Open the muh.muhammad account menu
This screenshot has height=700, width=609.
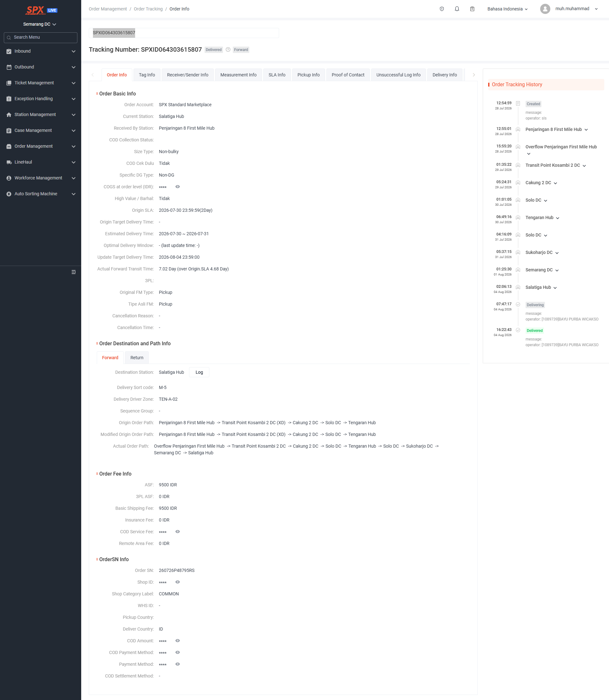(576, 9)
